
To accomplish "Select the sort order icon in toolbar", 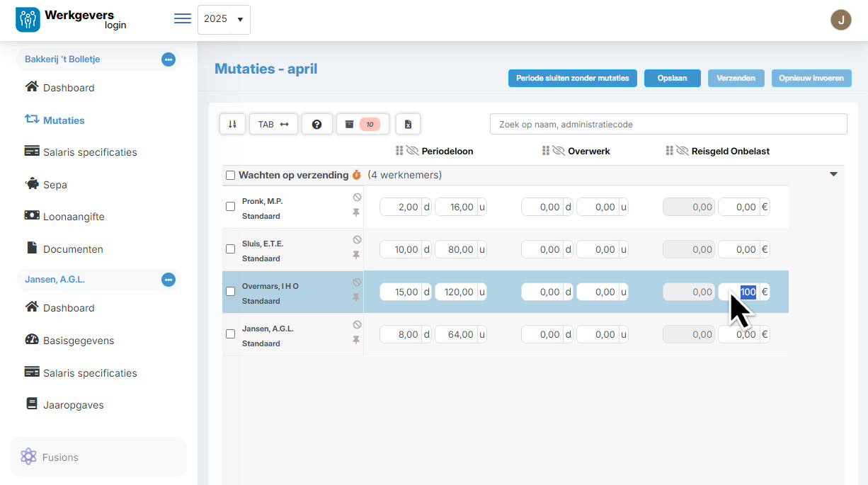I will pos(232,124).
